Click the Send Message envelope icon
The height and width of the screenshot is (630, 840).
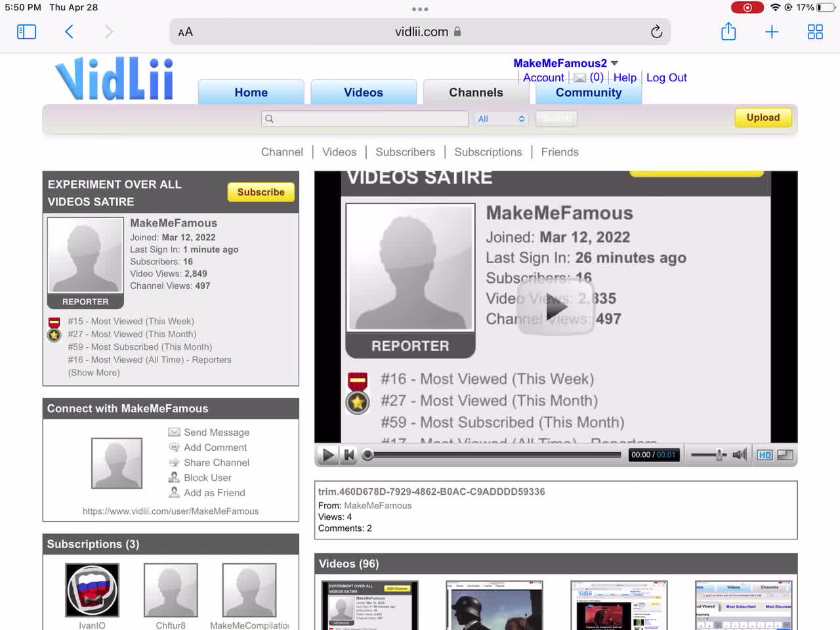[x=174, y=432]
